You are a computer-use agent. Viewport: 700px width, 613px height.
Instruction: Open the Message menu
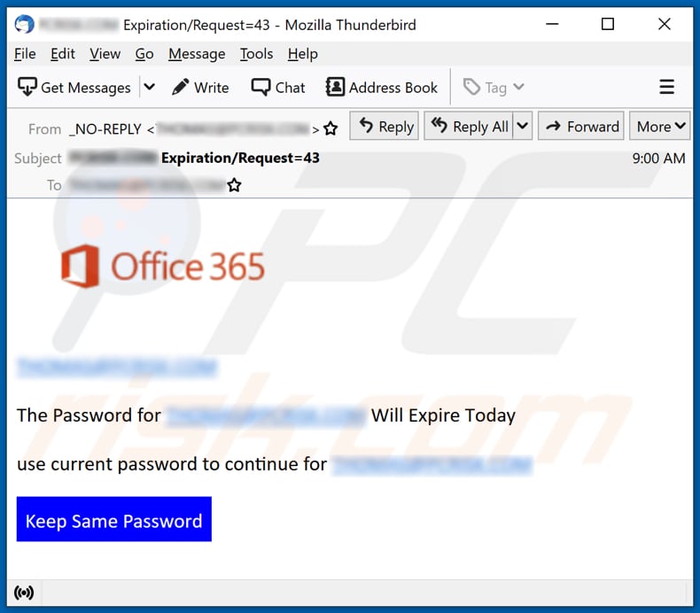click(197, 54)
